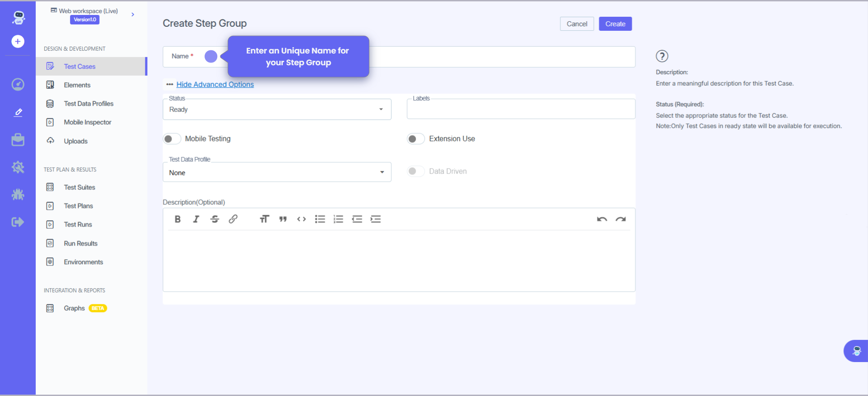This screenshot has height=396, width=868.
Task: Apply italic formatting in description editor
Action: pyautogui.click(x=196, y=219)
